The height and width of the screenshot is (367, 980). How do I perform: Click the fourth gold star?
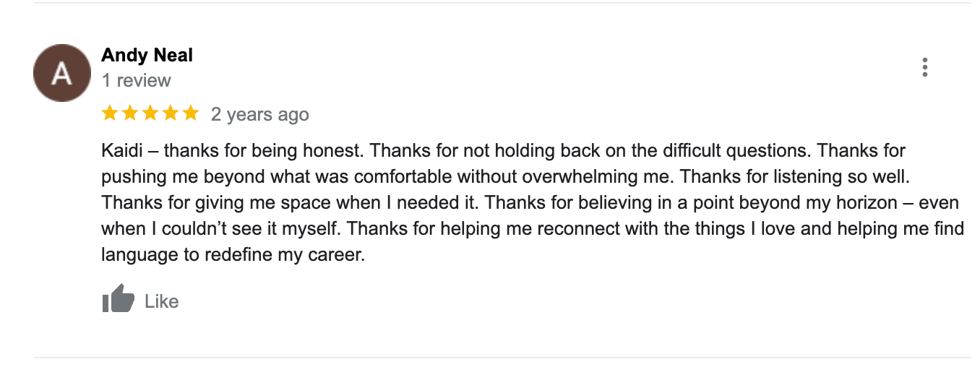[170, 113]
